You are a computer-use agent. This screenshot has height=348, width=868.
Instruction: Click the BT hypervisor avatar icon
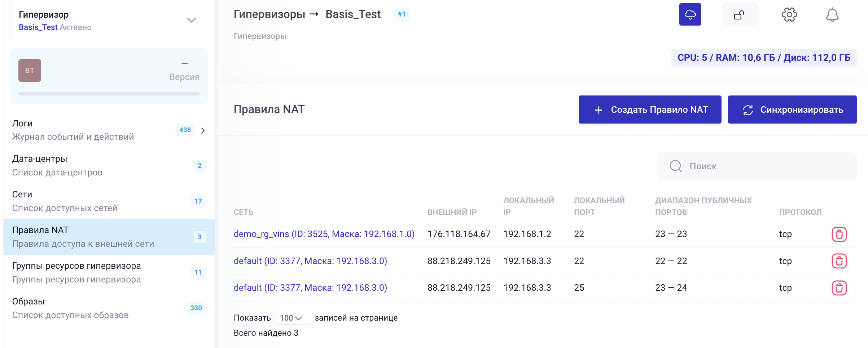pos(30,70)
